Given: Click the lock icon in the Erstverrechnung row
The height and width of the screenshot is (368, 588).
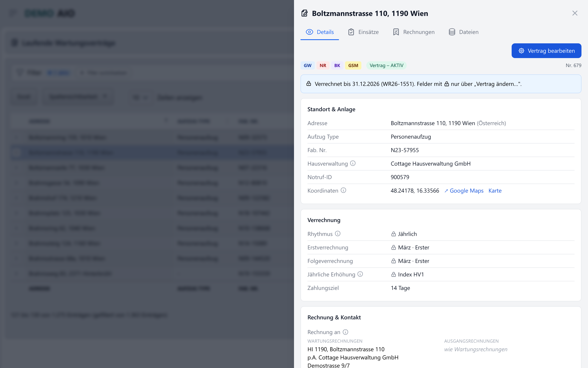Looking at the screenshot, I should tap(394, 247).
